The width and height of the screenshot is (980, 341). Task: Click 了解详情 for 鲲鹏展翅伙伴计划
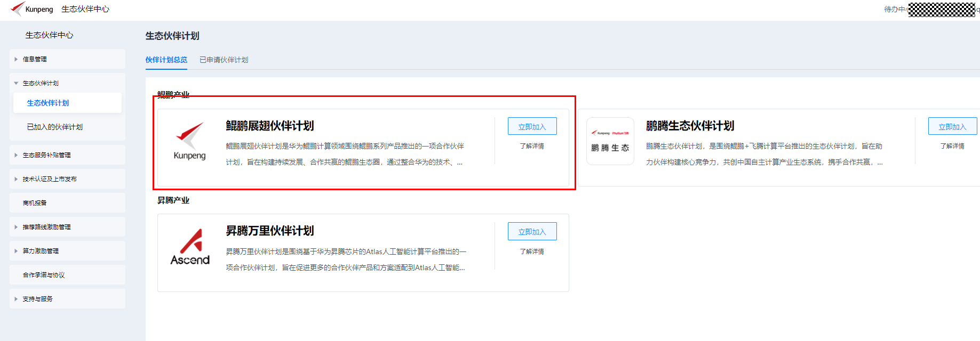coord(532,146)
